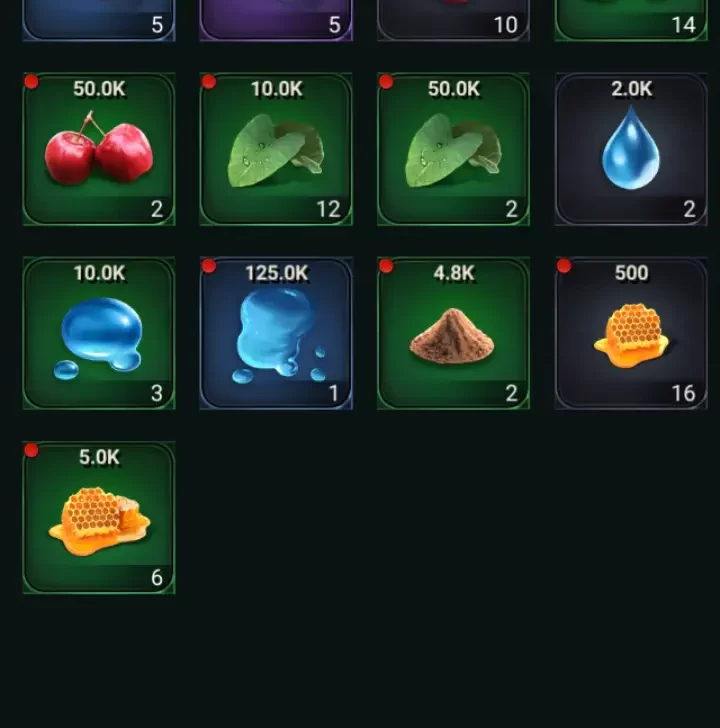Tap the 10.0K green leaf item
Image resolution: width=720 pixels, height=728 pixels.
(276, 149)
